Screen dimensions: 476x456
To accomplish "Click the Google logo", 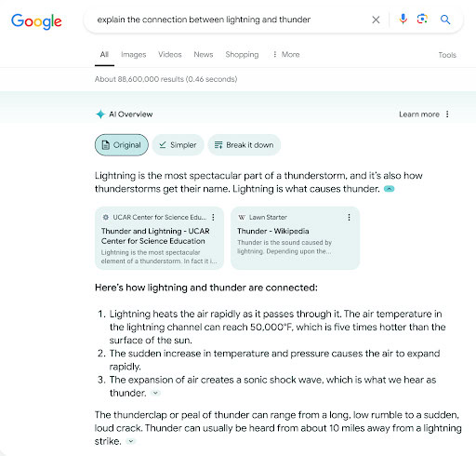I will click(36, 21).
